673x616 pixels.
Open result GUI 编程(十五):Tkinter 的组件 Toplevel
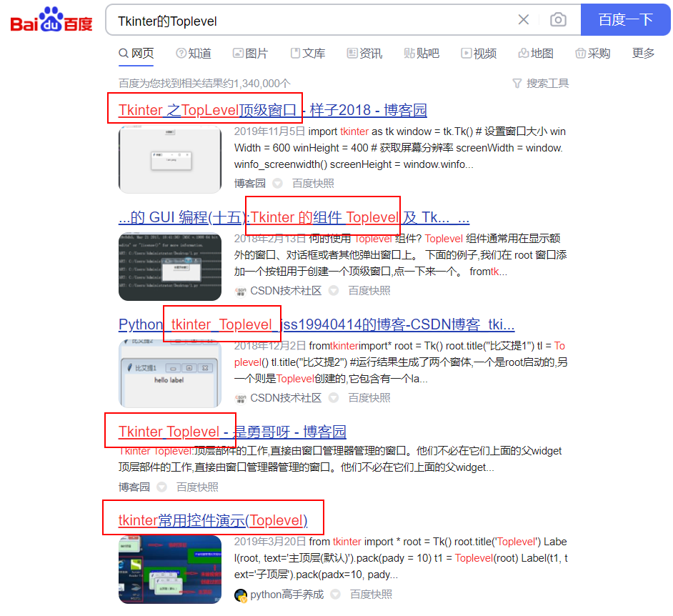pos(294,218)
